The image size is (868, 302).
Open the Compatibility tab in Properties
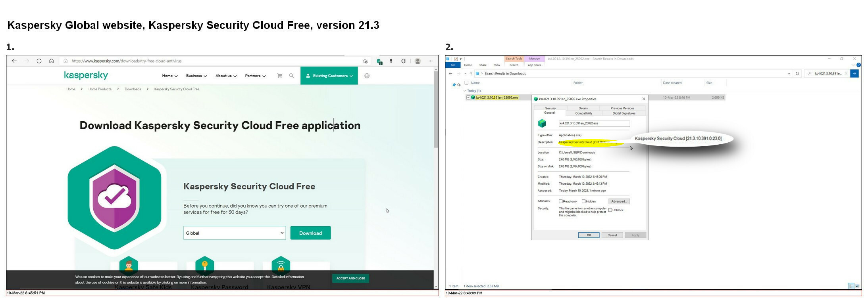[584, 113]
